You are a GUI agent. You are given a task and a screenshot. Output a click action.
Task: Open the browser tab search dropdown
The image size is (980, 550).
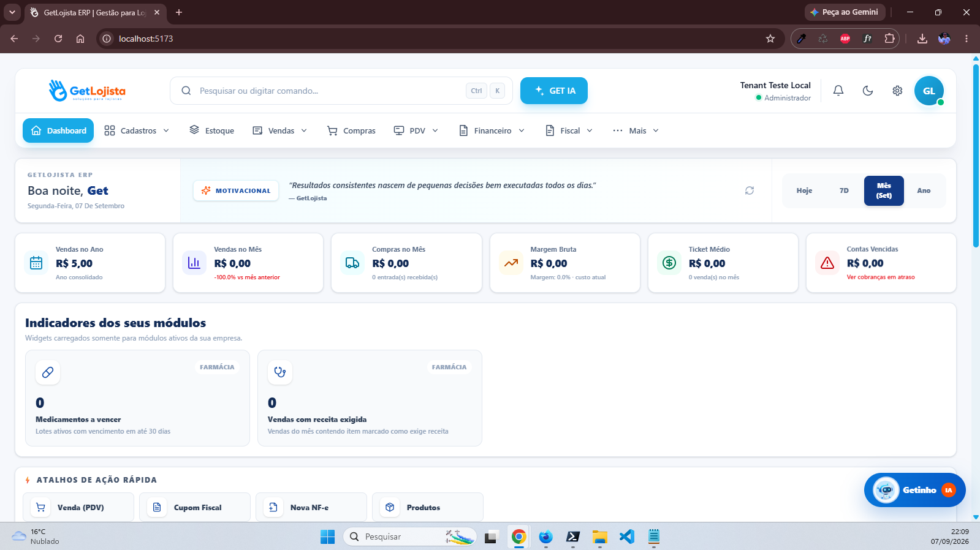tap(12, 12)
